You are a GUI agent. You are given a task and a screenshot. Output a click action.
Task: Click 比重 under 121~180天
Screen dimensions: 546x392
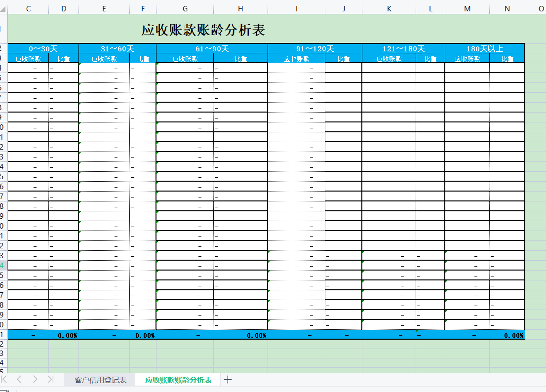point(430,58)
